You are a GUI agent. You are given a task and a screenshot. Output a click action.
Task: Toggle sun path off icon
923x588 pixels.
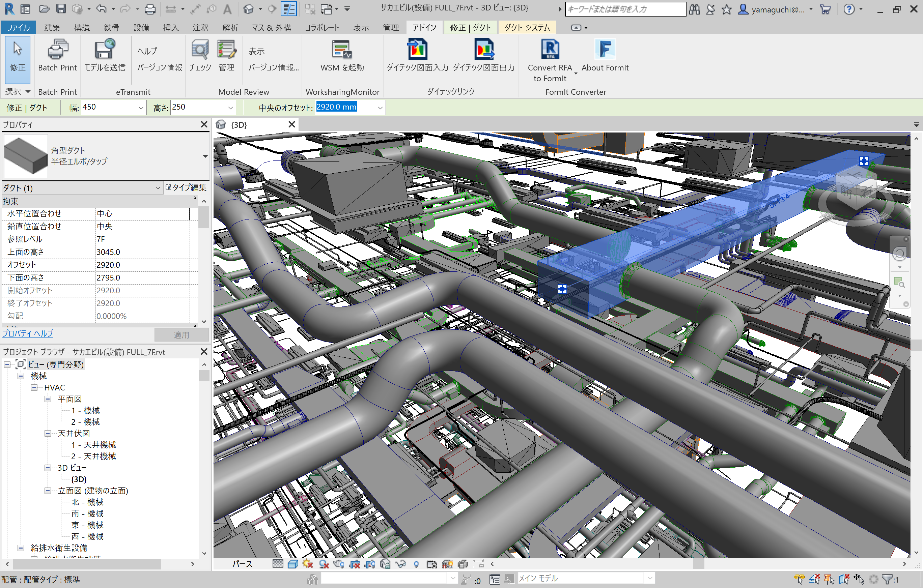[x=307, y=564]
